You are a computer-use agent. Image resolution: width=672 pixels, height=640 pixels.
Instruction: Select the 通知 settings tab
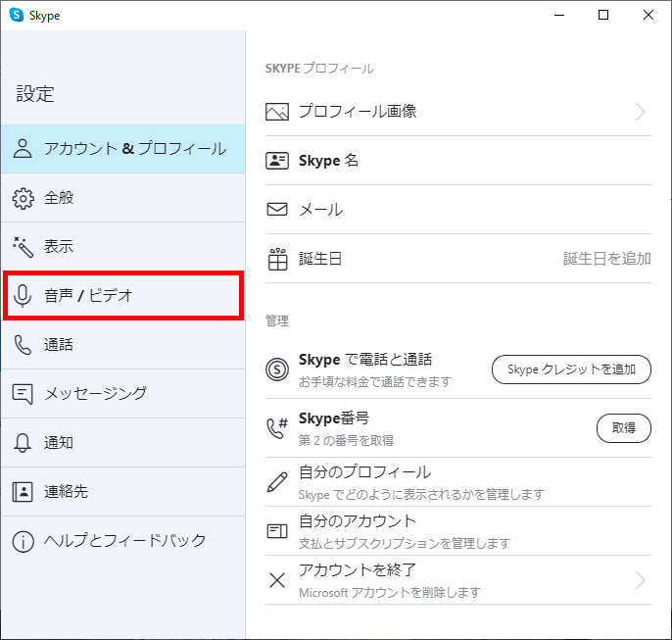click(123, 443)
